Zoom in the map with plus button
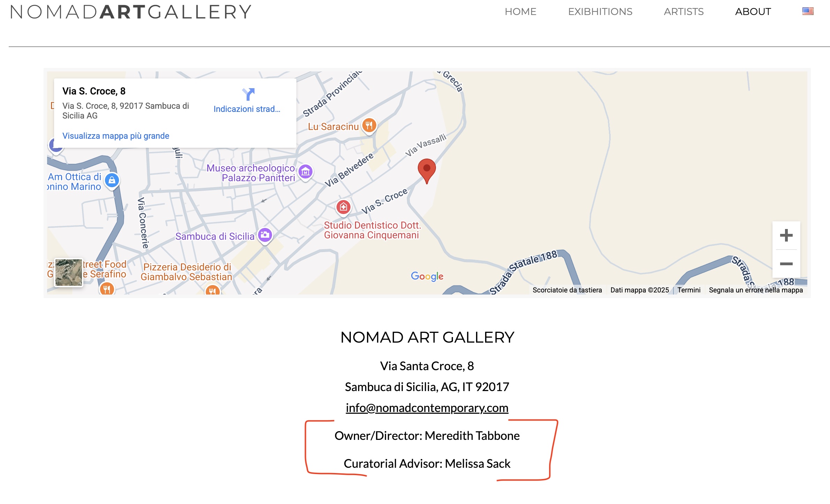The height and width of the screenshot is (504, 830). click(x=786, y=235)
